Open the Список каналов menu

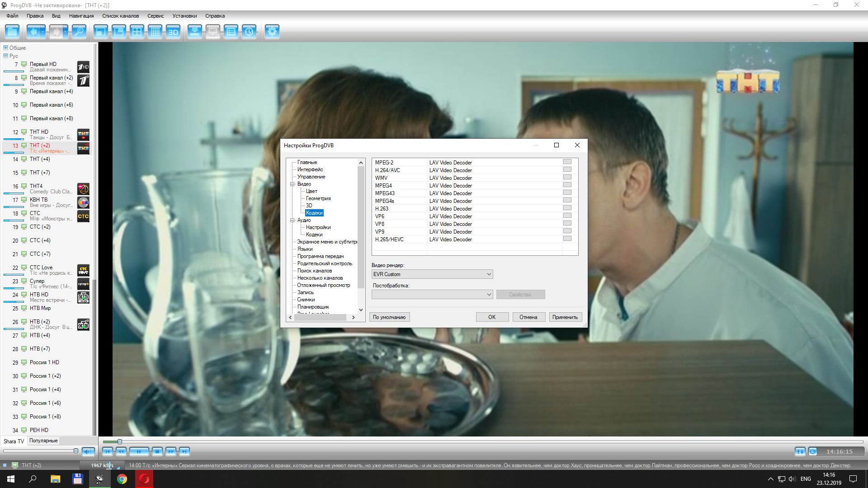[x=120, y=16]
